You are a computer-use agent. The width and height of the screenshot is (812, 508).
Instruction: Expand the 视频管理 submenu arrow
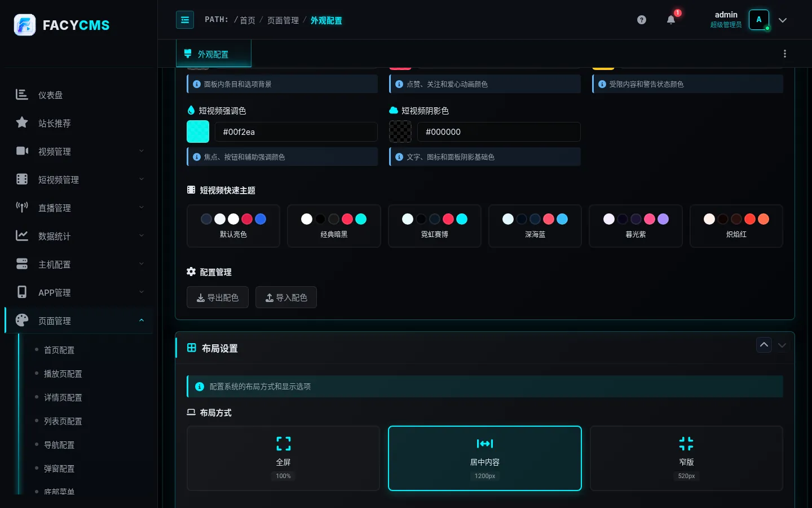[142, 151]
